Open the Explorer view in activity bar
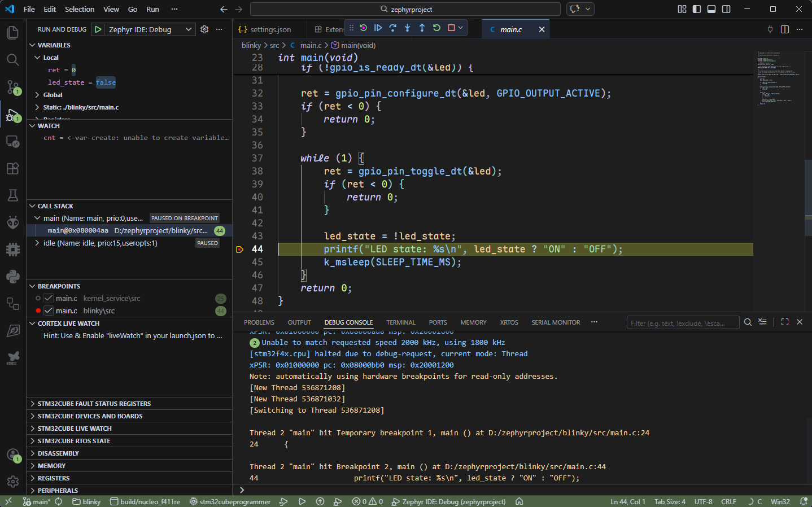This screenshot has height=507, width=812. [x=12, y=33]
